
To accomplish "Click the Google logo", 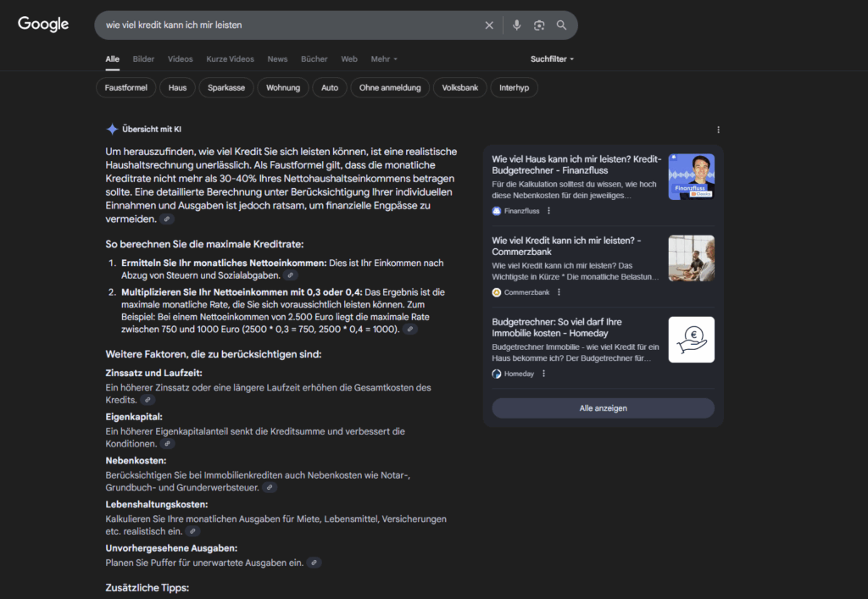I will point(43,25).
